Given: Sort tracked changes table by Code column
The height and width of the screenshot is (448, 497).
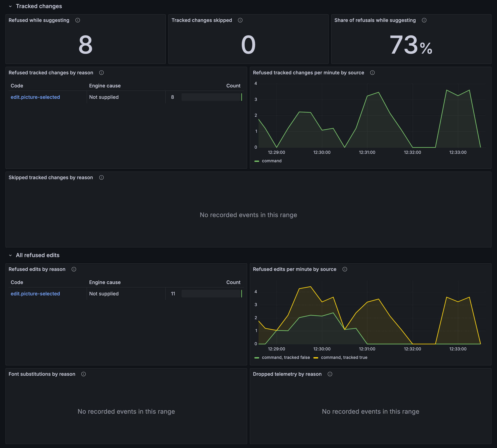Looking at the screenshot, I should point(17,86).
